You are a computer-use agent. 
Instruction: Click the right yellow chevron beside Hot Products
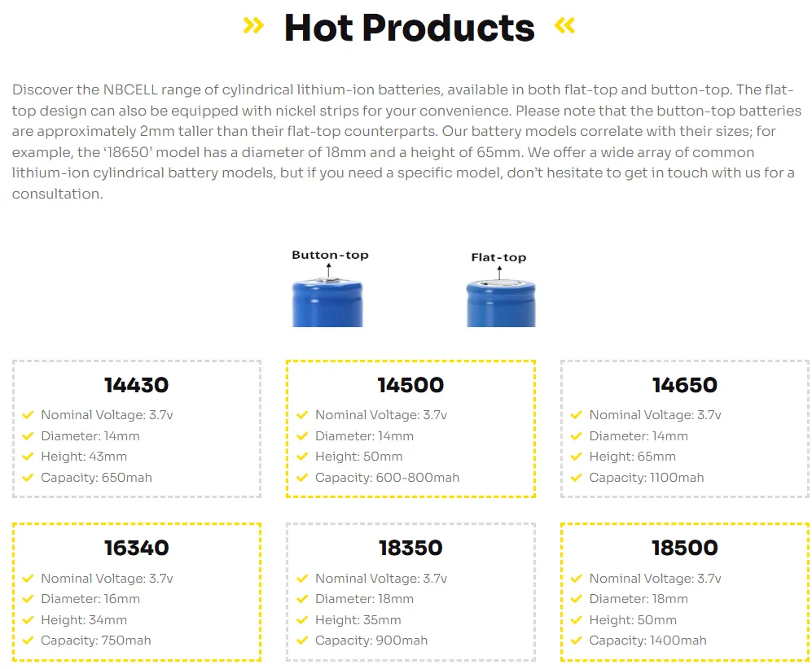(564, 26)
